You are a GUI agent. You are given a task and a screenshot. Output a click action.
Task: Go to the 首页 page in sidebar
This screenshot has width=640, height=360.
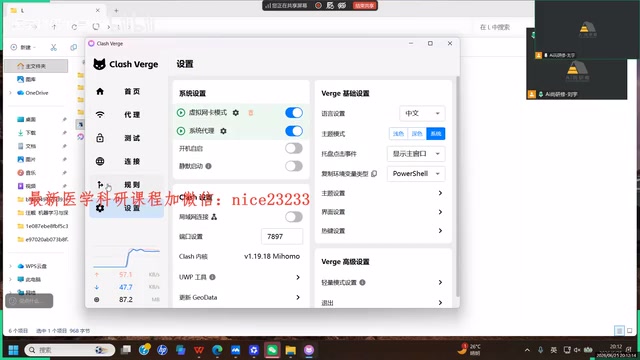click(x=127, y=91)
